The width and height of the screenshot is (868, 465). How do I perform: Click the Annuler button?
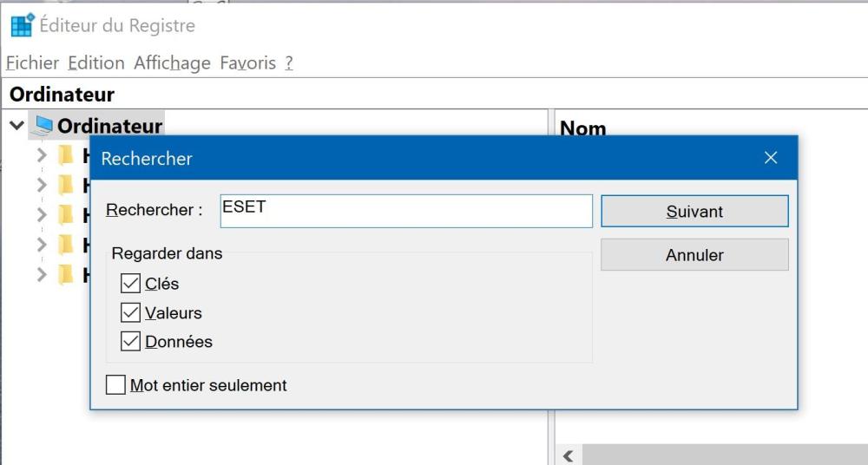[694, 255]
